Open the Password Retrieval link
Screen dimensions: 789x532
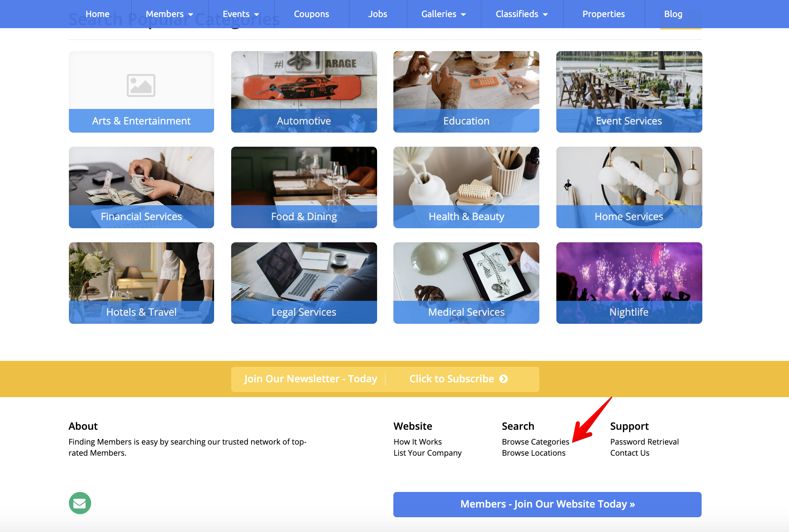[645, 442]
